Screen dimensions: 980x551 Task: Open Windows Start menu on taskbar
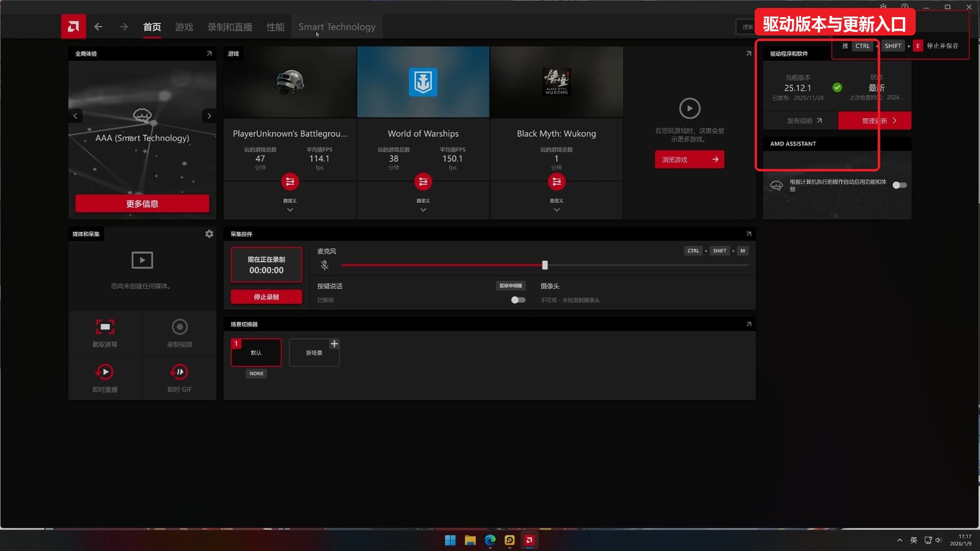coord(450,540)
